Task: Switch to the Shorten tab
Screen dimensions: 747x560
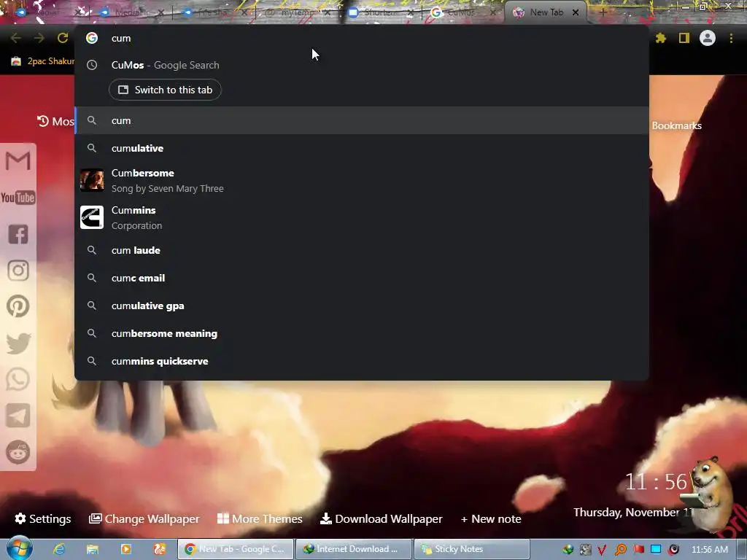Action: pos(380,12)
